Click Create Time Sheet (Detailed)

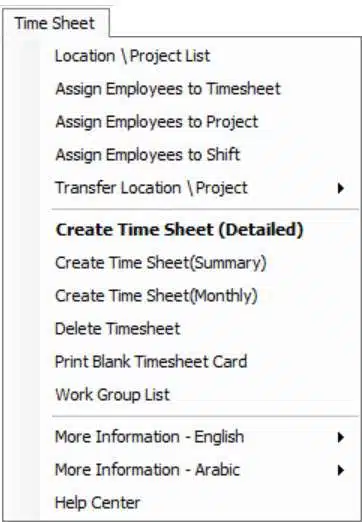click(199, 230)
